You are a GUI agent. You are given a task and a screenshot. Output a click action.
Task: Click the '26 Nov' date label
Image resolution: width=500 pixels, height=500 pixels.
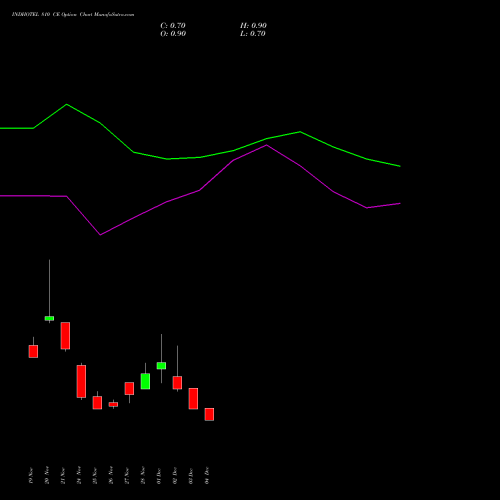coord(111,476)
